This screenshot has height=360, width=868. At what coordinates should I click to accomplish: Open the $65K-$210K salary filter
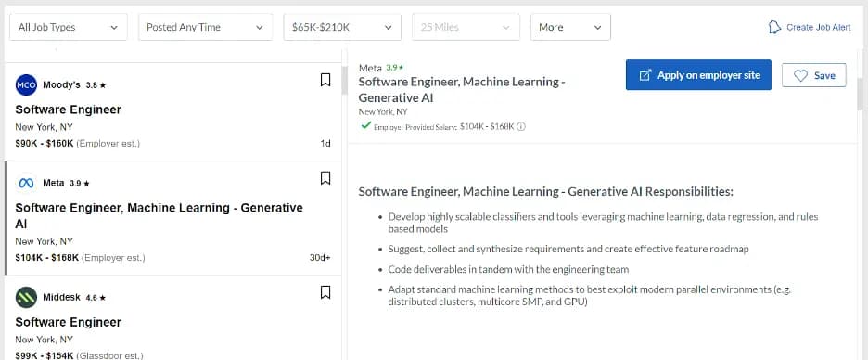coord(342,27)
